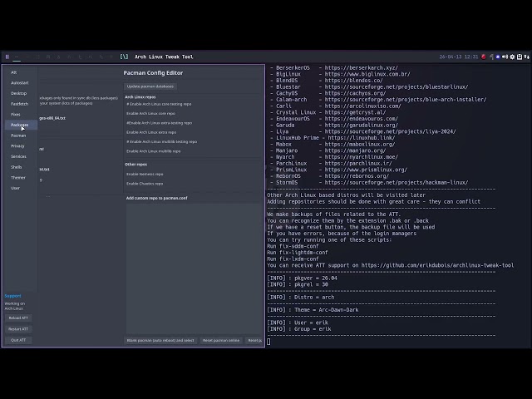Click the blue round tray icon
Viewport: 532px width, 399px height.
[498, 57]
